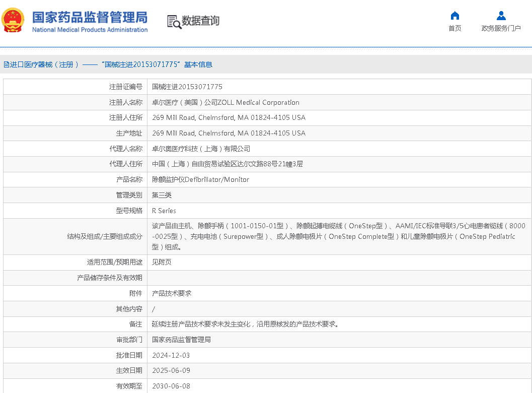Click the 适用范围/预期用途 label
Image resolution: width=532 pixels, height=393 pixels.
pos(114,262)
